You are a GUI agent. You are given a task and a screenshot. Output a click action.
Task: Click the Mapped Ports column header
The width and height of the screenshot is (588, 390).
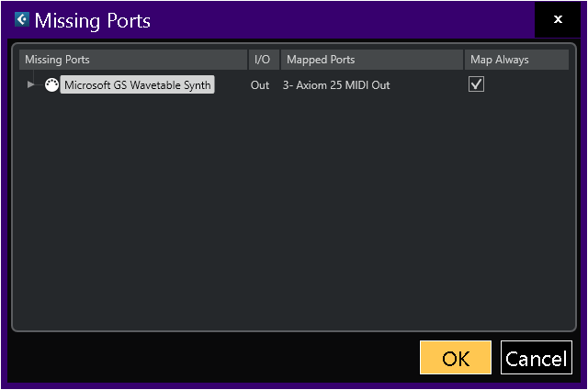pyautogui.click(x=370, y=60)
